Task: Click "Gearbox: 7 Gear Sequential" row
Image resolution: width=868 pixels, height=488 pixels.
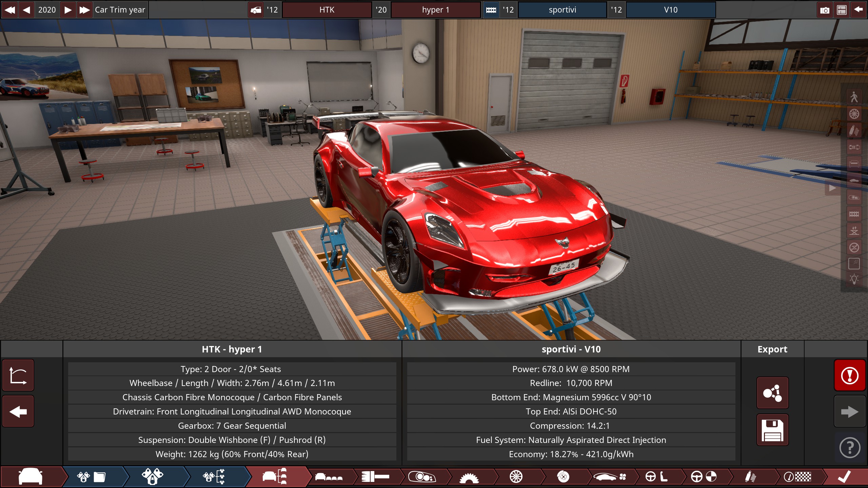Action: 232,426
